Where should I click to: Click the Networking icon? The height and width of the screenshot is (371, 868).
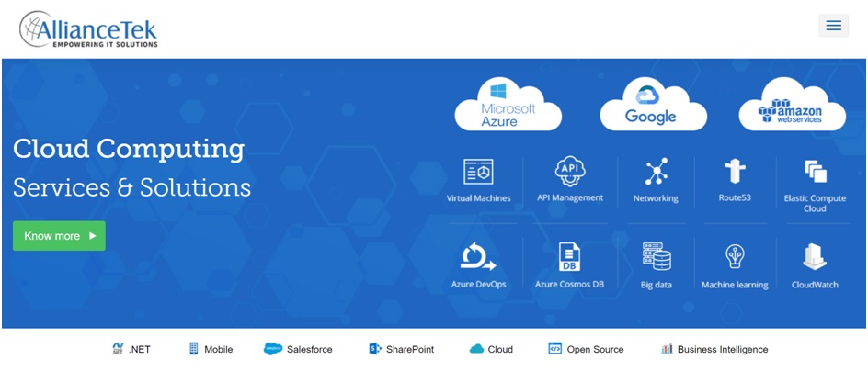pyautogui.click(x=656, y=172)
